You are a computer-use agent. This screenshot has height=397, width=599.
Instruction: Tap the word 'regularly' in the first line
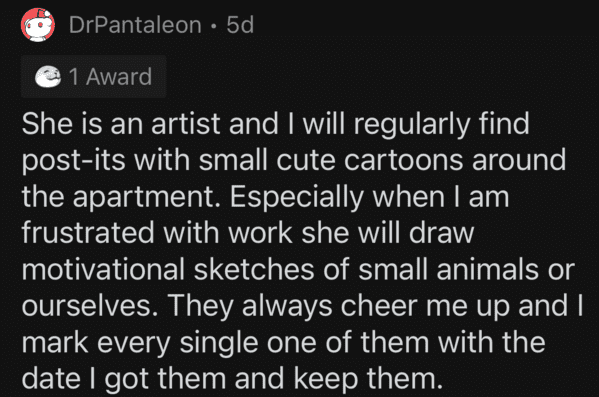pyautogui.click(x=412, y=124)
